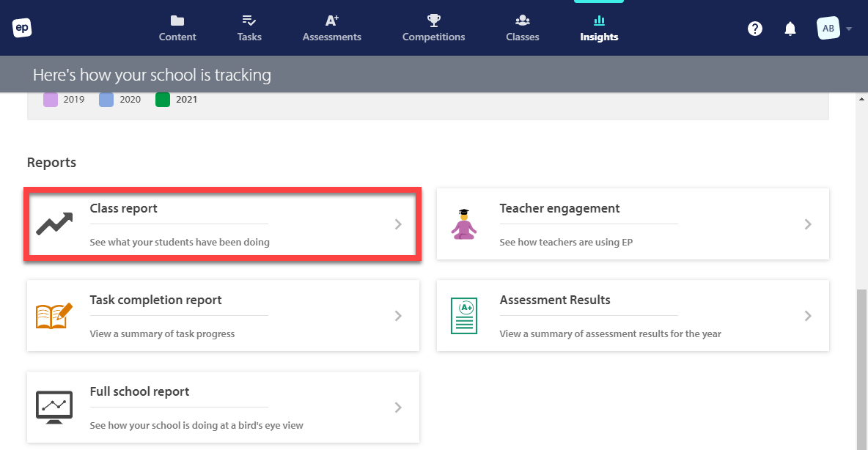Click 'See how teachers are using EP'

(566, 242)
